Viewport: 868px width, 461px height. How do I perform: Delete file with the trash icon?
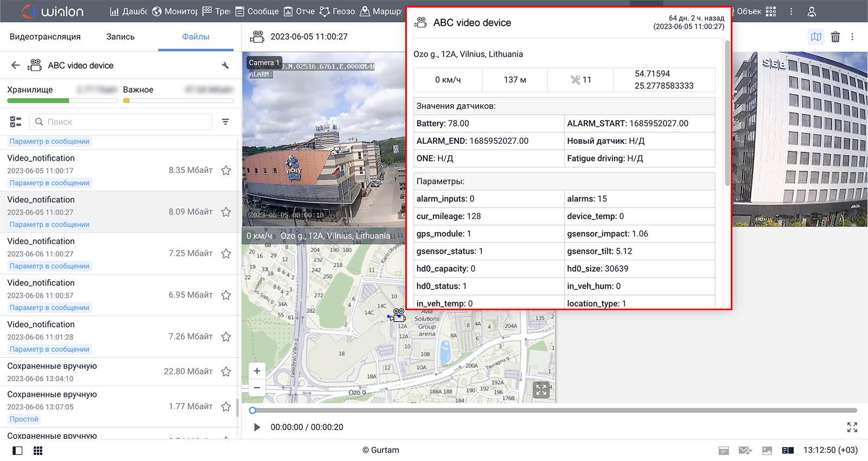point(835,37)
